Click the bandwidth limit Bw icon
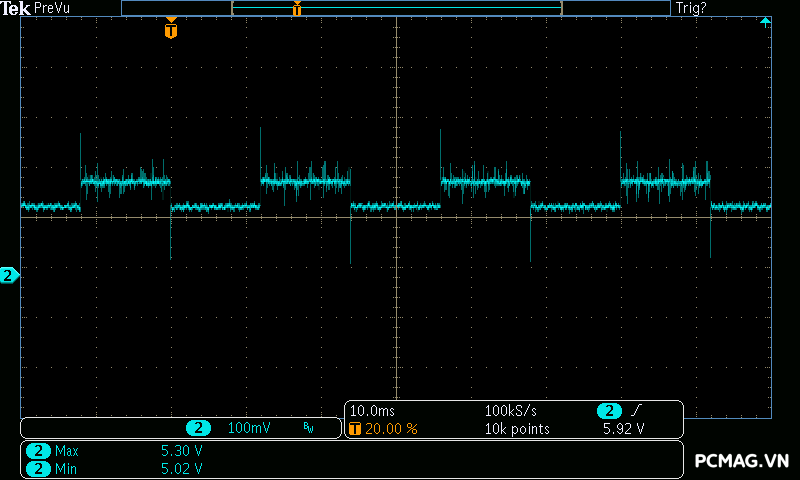 point(308,428)
